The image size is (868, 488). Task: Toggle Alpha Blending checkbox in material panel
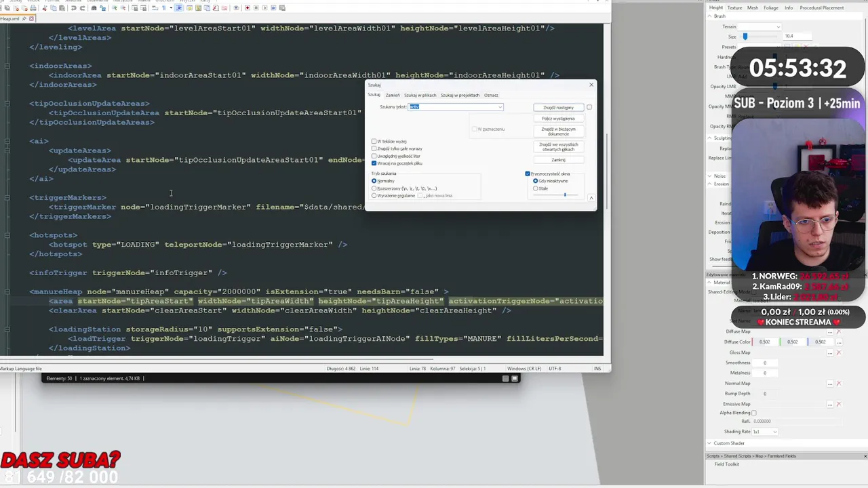[753, 413]
